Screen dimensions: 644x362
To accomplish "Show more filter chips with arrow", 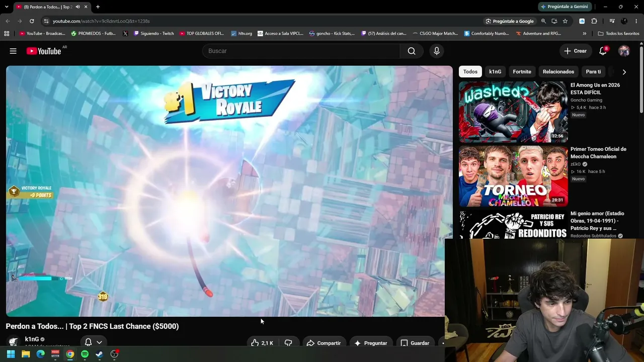I will click(x=624, y=72).
